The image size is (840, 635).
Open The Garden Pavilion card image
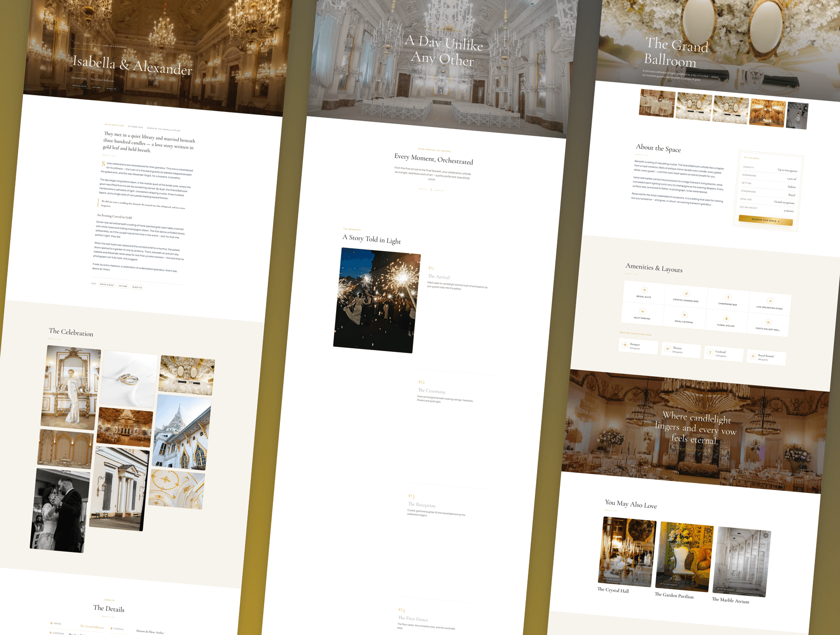pos(685,557)
